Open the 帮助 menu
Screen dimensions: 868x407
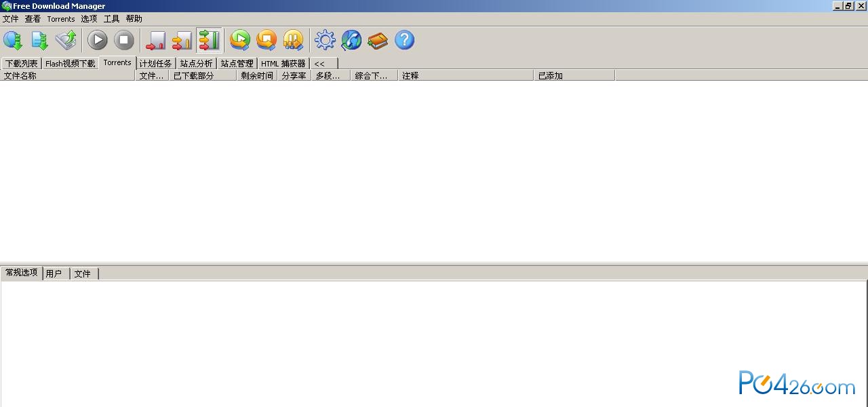[134, 19]
